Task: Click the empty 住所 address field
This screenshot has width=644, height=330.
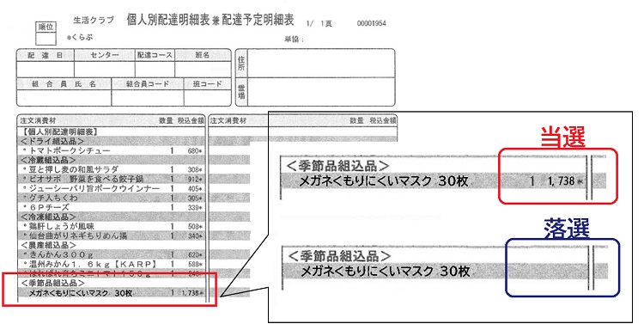Action: tap(321, 63)
